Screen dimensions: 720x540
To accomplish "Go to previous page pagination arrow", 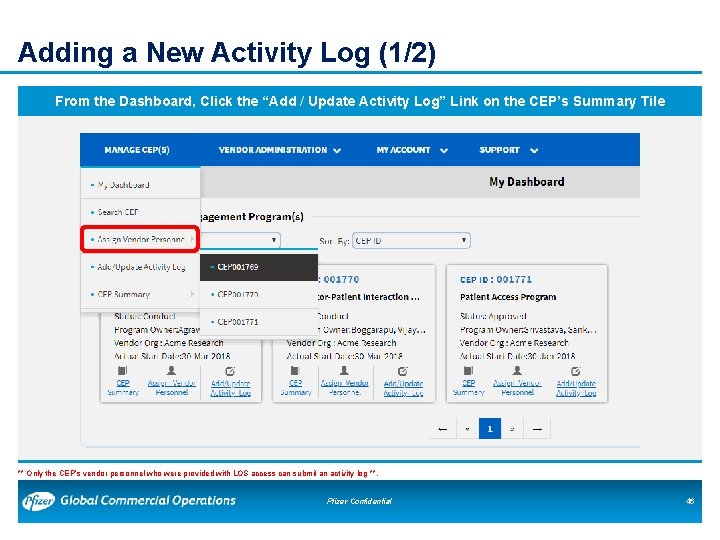I will [x=467, y=429].
